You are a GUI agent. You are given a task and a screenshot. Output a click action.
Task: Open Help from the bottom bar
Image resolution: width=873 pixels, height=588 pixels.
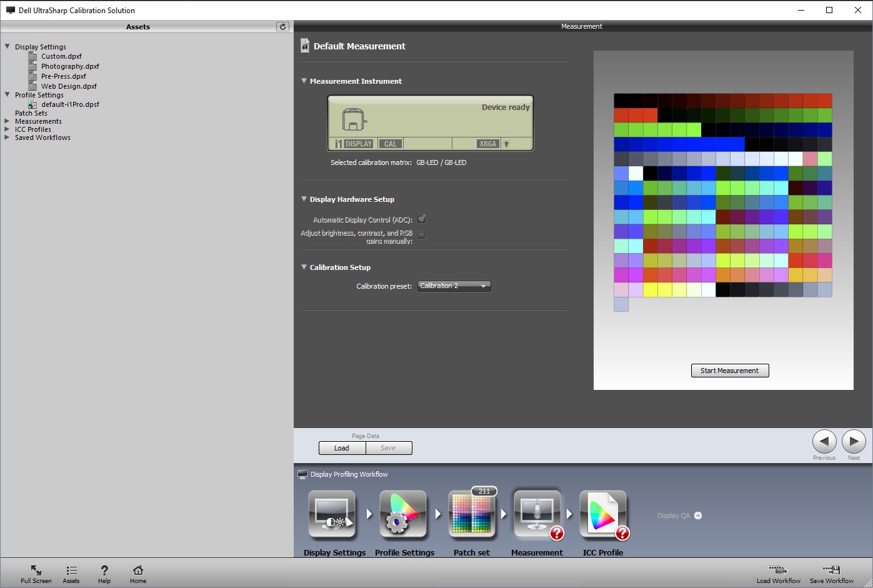[104, 571]
